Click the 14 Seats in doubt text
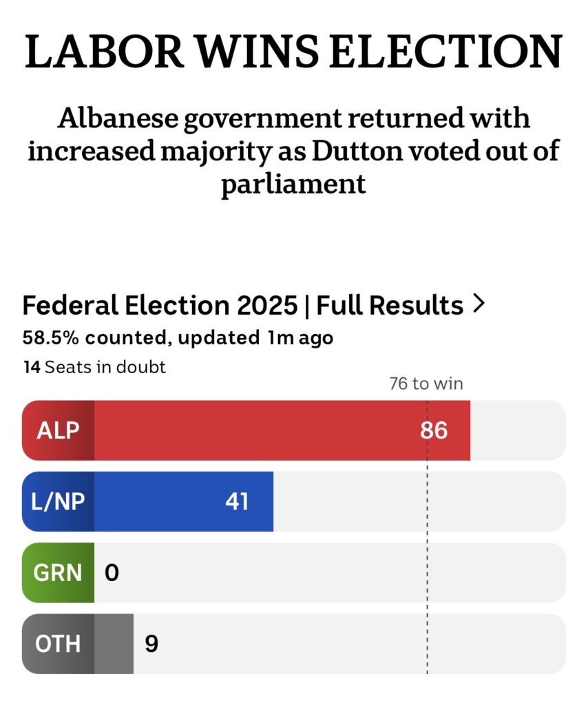 94,367
